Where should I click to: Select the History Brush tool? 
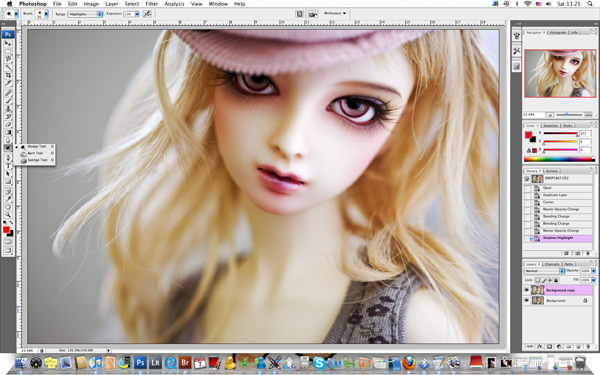pos(8,117)
